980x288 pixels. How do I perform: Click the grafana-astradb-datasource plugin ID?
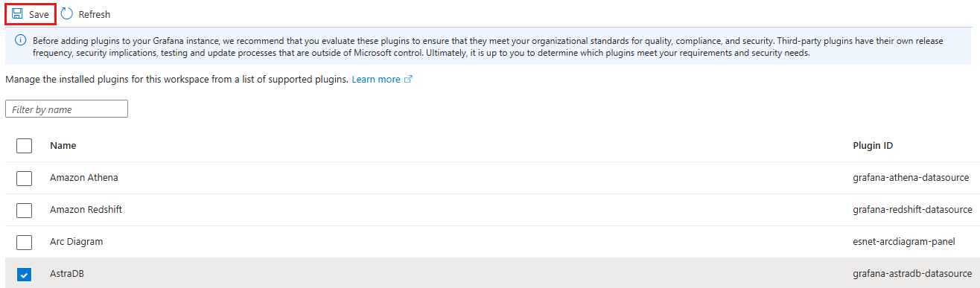[912, 275]
